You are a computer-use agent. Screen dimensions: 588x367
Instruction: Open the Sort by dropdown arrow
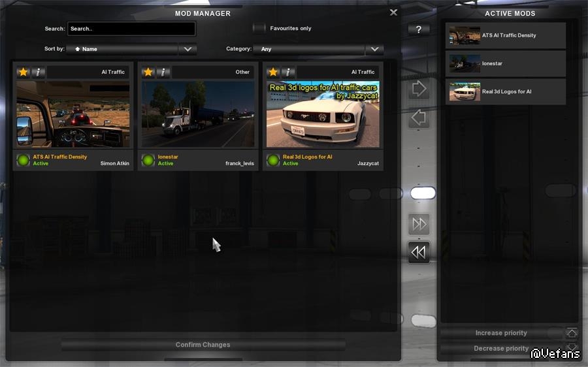pos(188,49)
